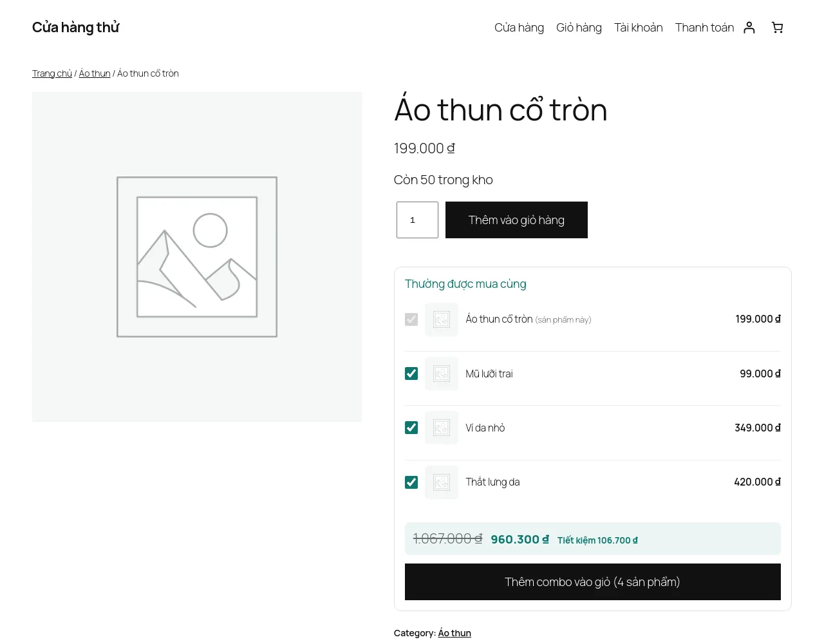Focus the product quantity input field
This screenshot has height=644, width=824.
(x=417, y=220)
